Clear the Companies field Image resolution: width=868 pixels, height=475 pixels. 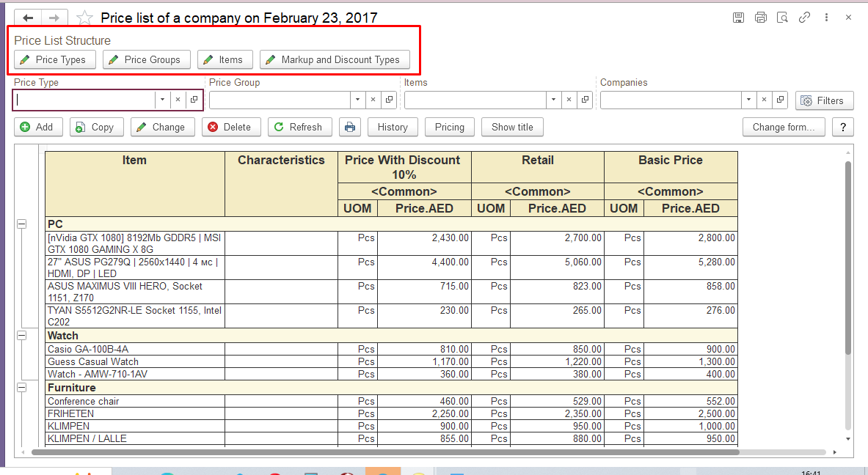(764, 100)
